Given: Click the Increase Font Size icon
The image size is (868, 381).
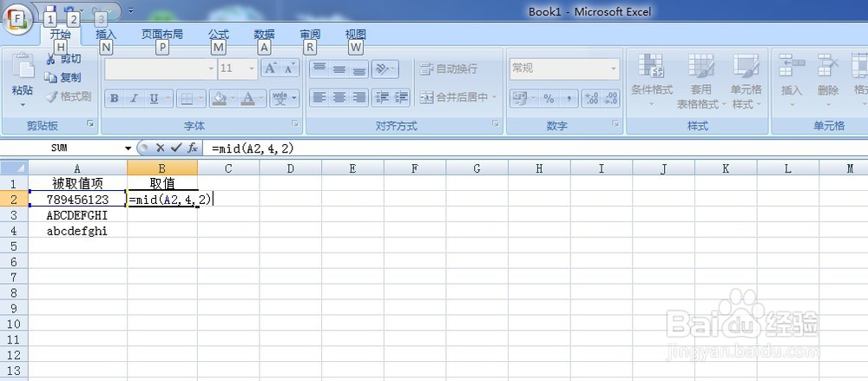Looking at the screenshot, I should tap(270, 68).
